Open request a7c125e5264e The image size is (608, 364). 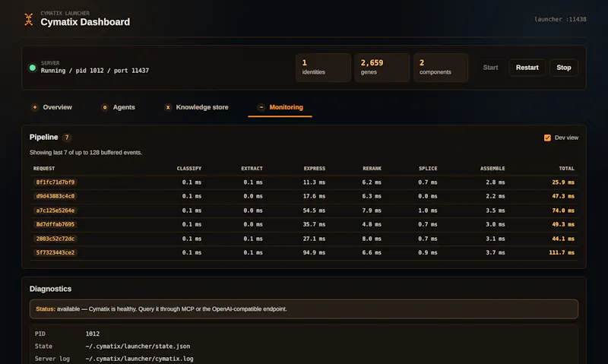(x=55, y=210)
